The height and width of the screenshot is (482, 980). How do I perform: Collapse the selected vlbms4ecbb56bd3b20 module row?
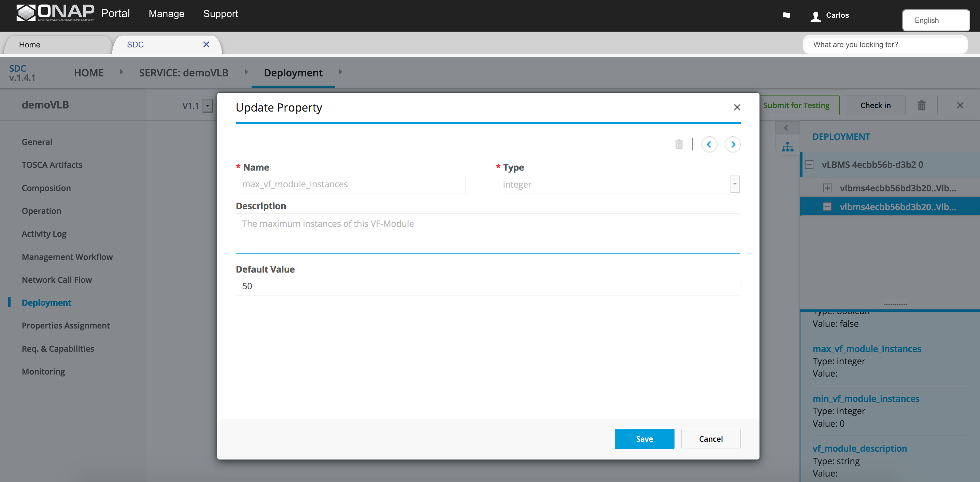coord(827,206)
